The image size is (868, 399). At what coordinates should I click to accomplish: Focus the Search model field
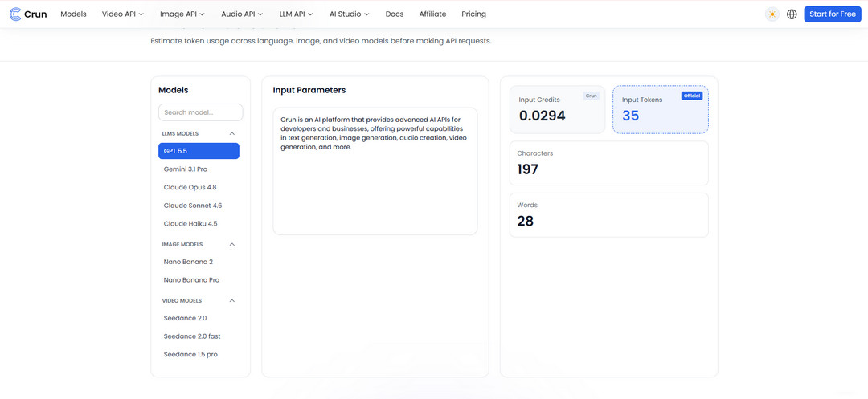click(x=200, y=112)
